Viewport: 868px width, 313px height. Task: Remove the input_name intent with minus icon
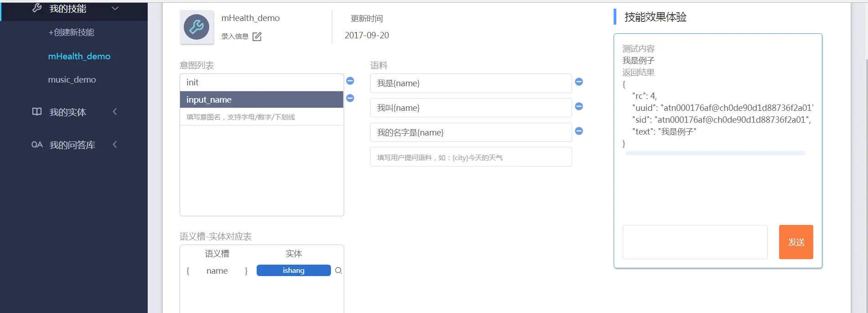tap(350, 98)
